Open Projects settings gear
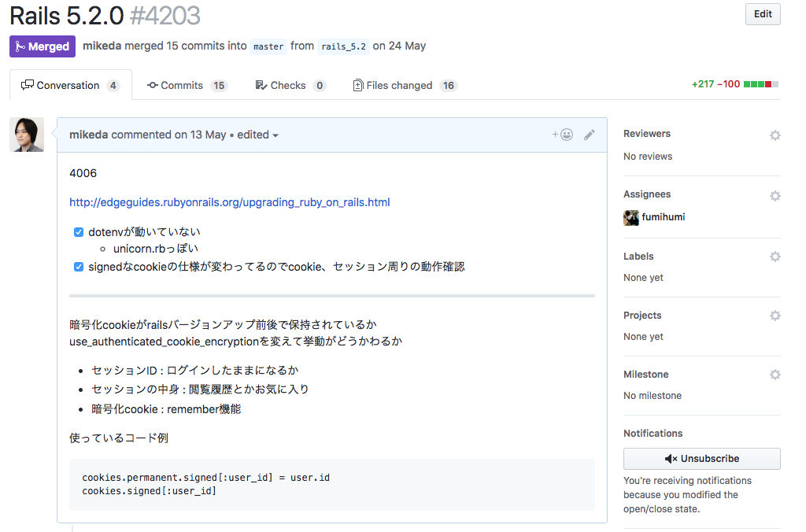Viewport: 806px width, 532px height. click(x=775, y=316)
